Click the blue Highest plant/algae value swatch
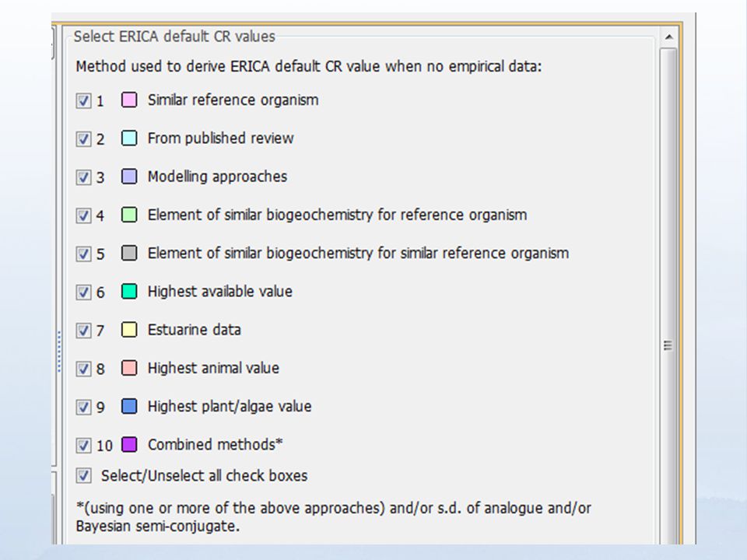747x560 pixels. pyautogui.click(x=129, y=406)
